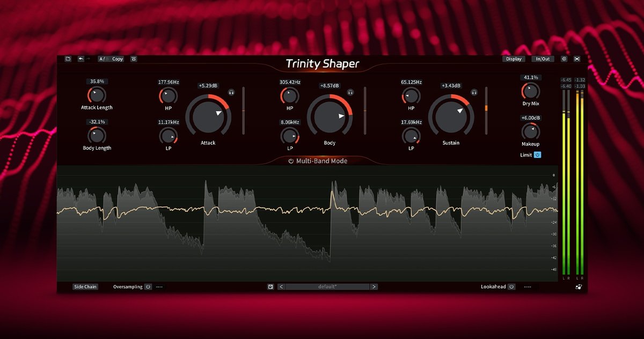Click the Sustain HP filter knob
Viewport: 644px width, 339px height.
(411, 96)
